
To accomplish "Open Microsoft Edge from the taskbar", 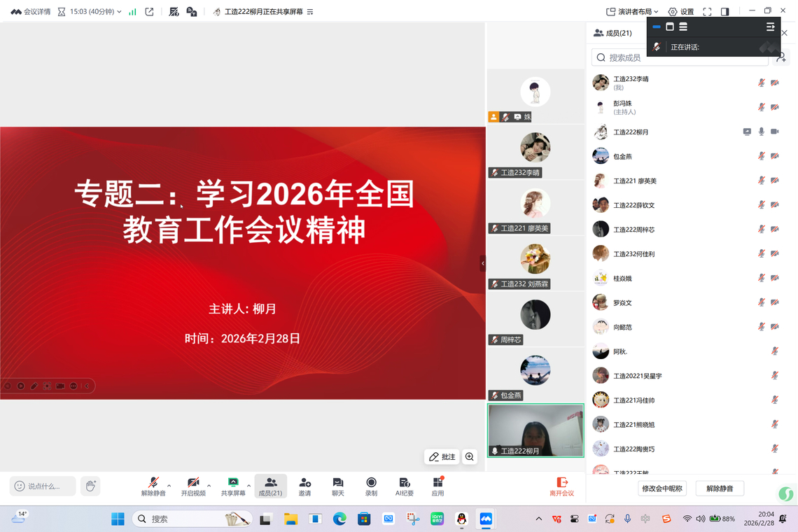I will click(x=339, y=519).
